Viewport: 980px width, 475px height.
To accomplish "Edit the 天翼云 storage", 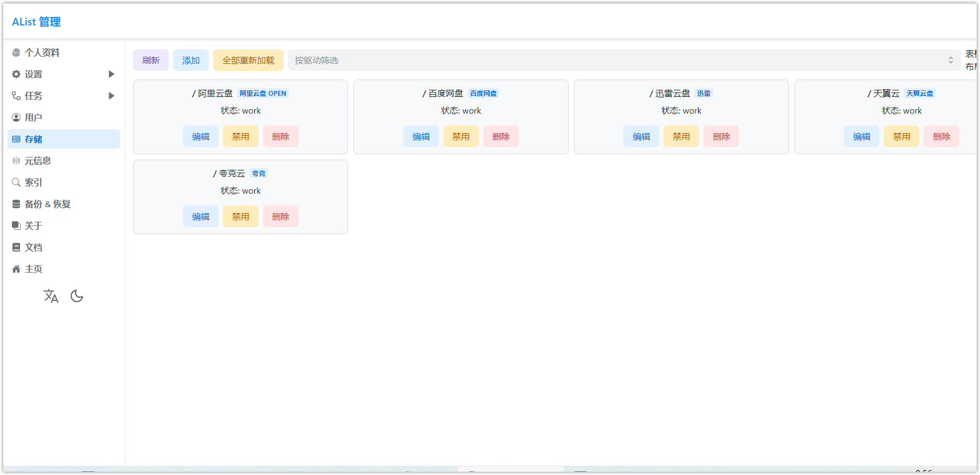I will [861, 136].
